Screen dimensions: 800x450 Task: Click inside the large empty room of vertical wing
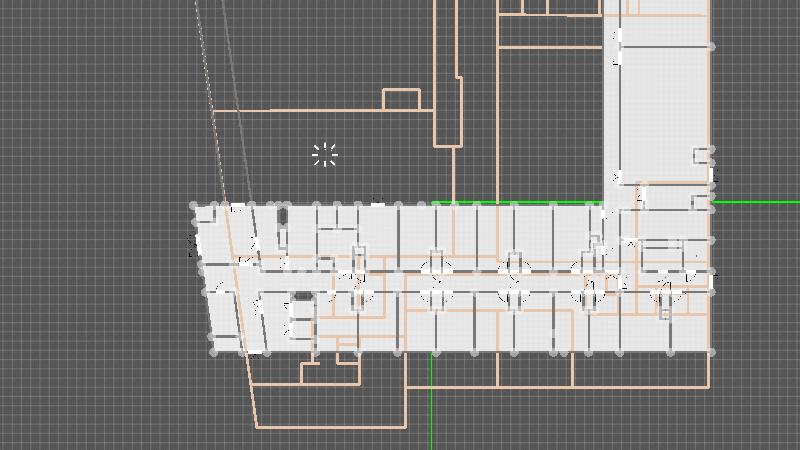pyautogui.click(x=660, y=110)
